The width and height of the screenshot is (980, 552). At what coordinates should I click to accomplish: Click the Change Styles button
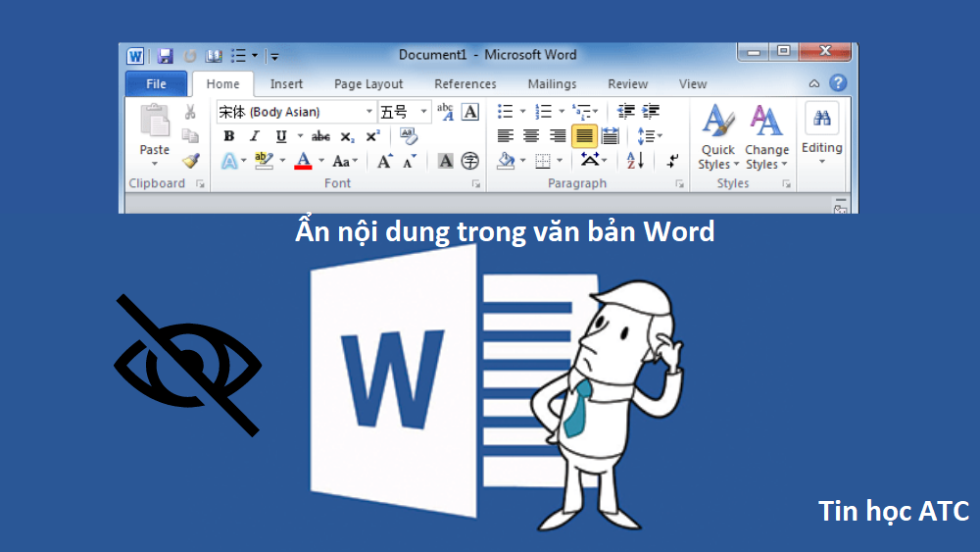click(x=767, y=137)
